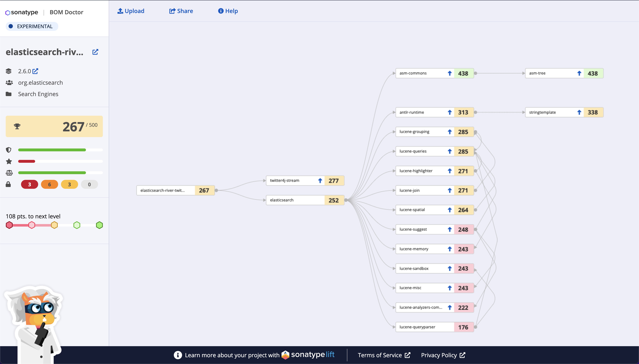Click upgrade arrow on lucene-queries
The height and width of the screenshot is (364, 639).
coord(449,151)
